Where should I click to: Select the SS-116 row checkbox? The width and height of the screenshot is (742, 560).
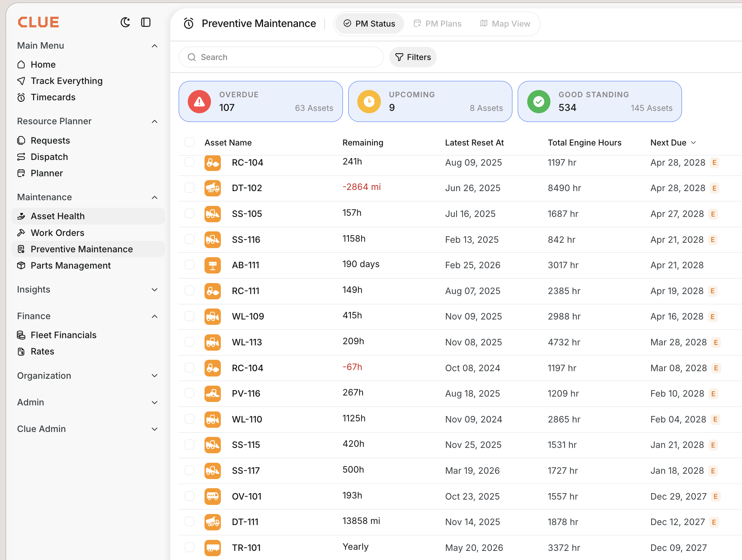click(189, 239)
